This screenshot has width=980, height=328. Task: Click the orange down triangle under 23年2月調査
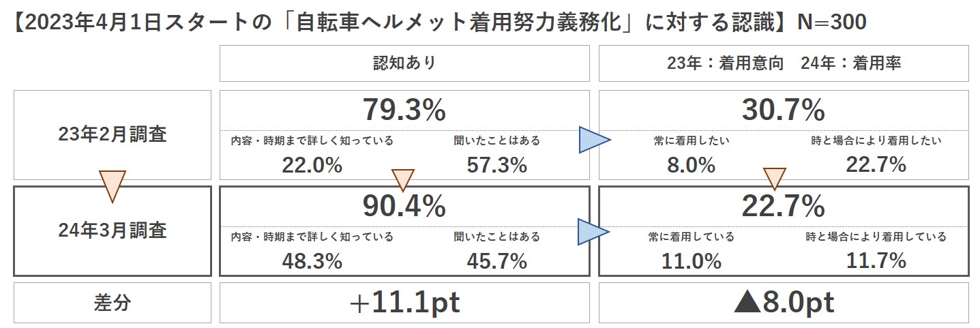pyautogui.click(x=112, y=185)
